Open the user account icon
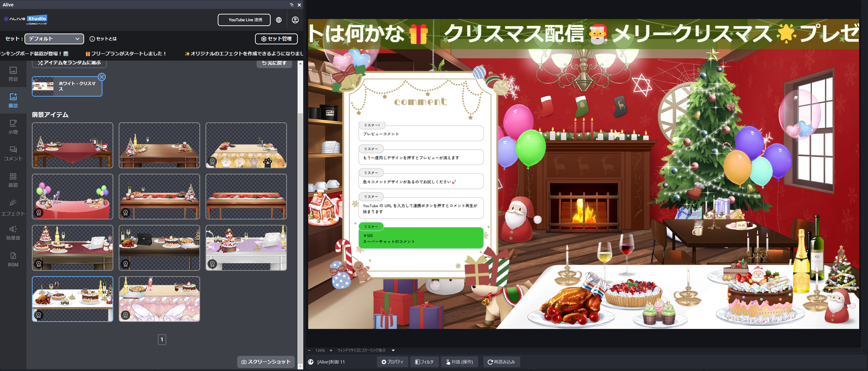 [295, 20]
